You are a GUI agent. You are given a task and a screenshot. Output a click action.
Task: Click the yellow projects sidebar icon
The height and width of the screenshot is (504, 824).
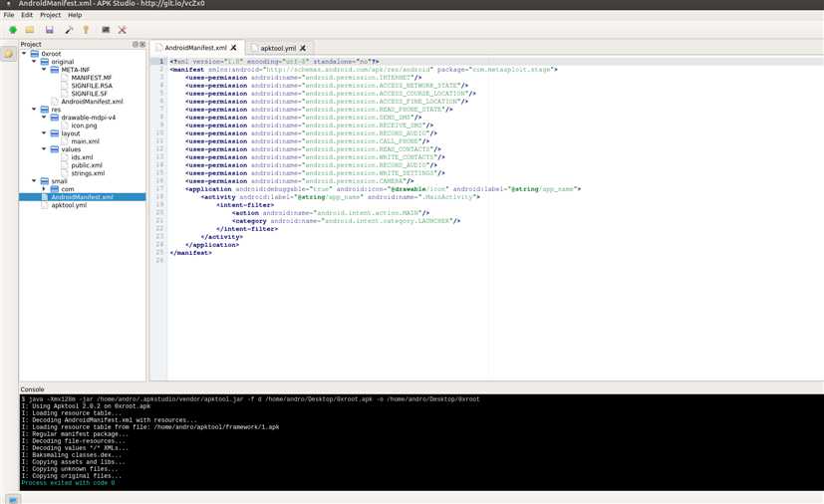(x=8, y=54)
